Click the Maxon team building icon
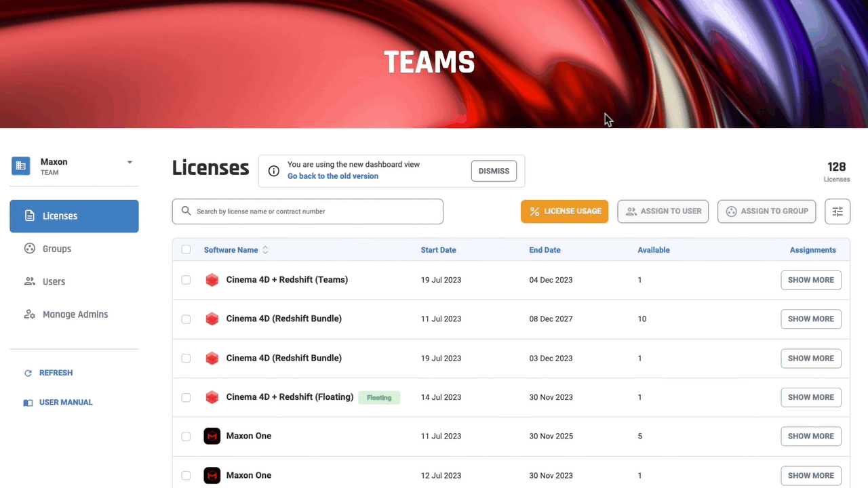Viewport: 868px width, 488px height. (21, 166)
